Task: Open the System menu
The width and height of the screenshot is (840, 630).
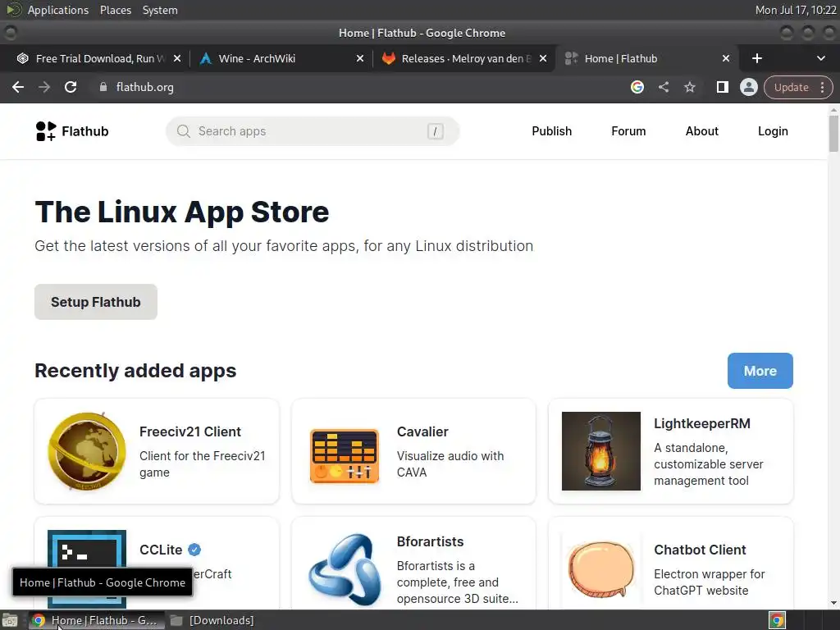Action: pos(160,10)
